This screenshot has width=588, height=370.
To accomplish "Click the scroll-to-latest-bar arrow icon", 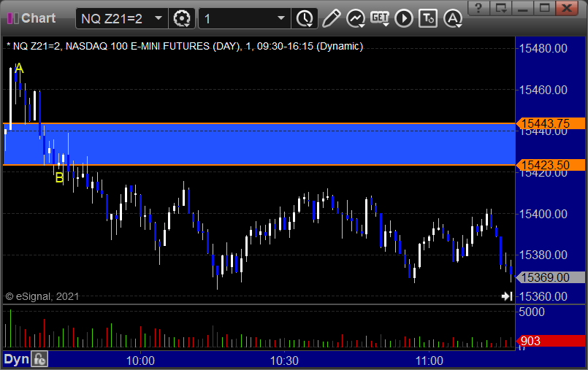I will click(507, 296).
